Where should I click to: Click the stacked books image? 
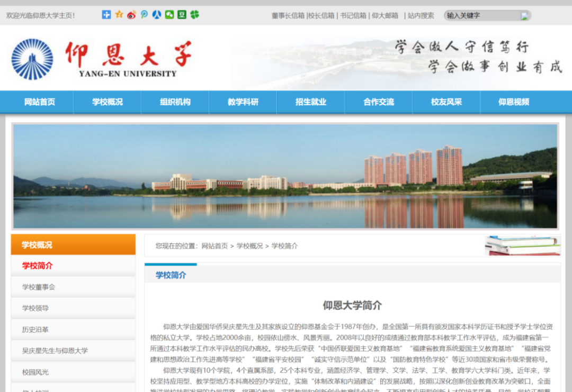[522, 245]
